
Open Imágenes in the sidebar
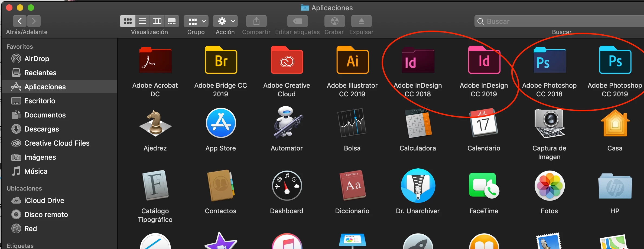coord(60,157)
